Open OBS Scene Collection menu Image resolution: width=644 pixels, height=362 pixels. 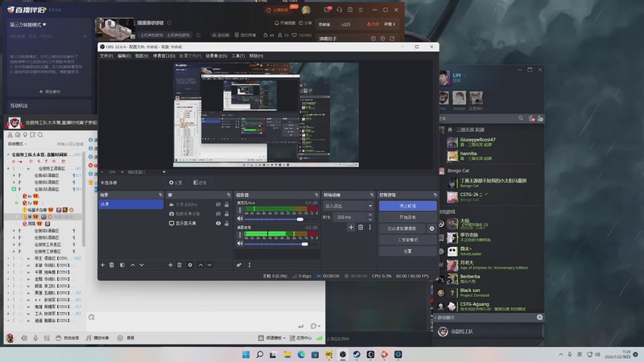216,56
